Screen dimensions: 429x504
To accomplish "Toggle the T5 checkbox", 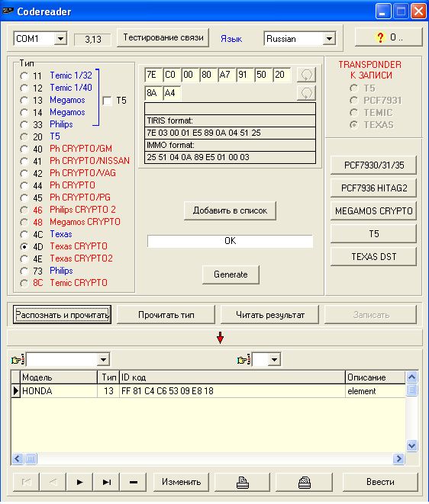I will 107,101.
